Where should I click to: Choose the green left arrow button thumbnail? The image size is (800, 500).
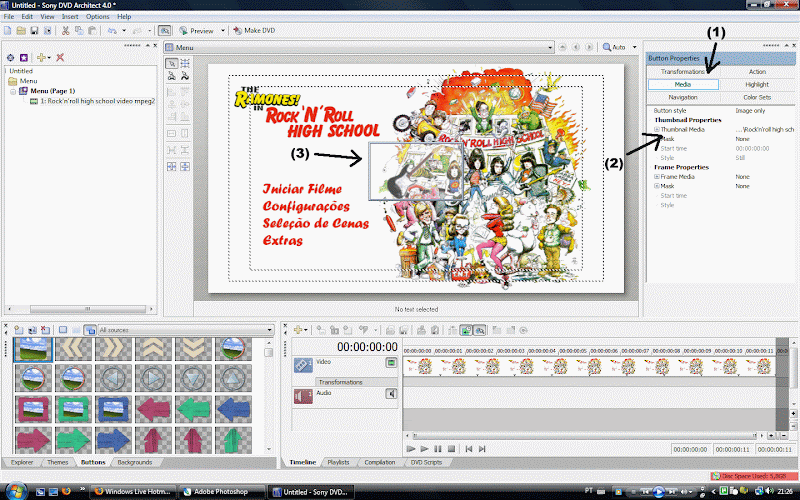point(193,409)
